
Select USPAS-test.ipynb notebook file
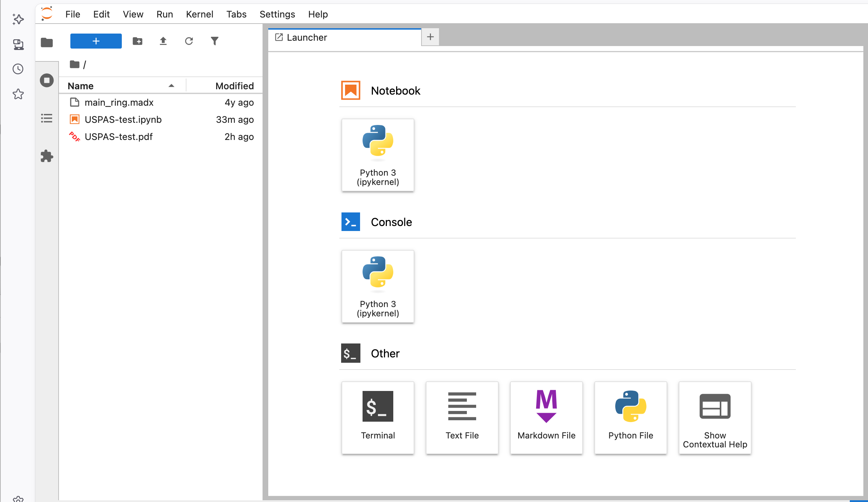(161, 120)
